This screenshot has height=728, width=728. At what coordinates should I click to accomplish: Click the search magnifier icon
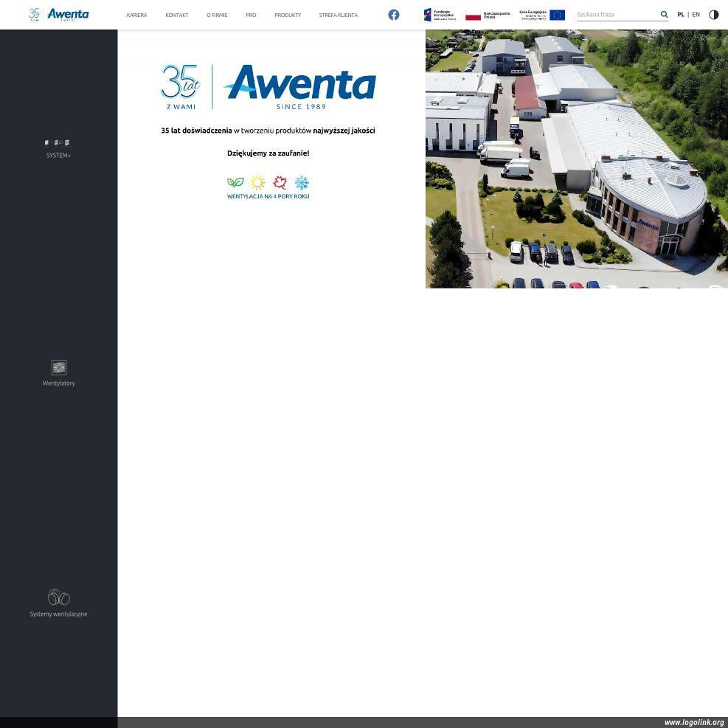click(x=664, y=15)
